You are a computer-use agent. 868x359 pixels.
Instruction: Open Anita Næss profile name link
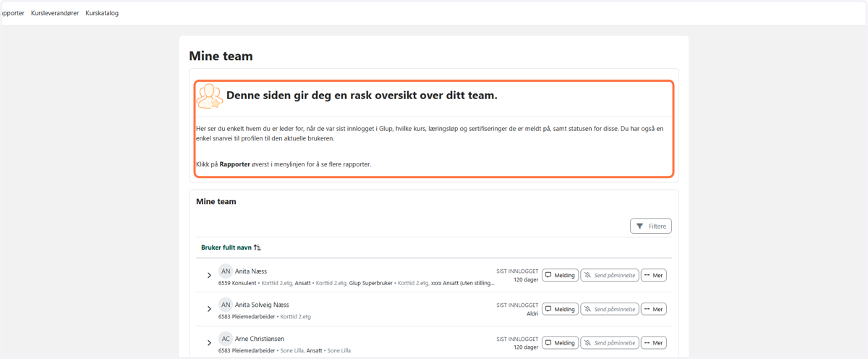(x=251, y=271)
